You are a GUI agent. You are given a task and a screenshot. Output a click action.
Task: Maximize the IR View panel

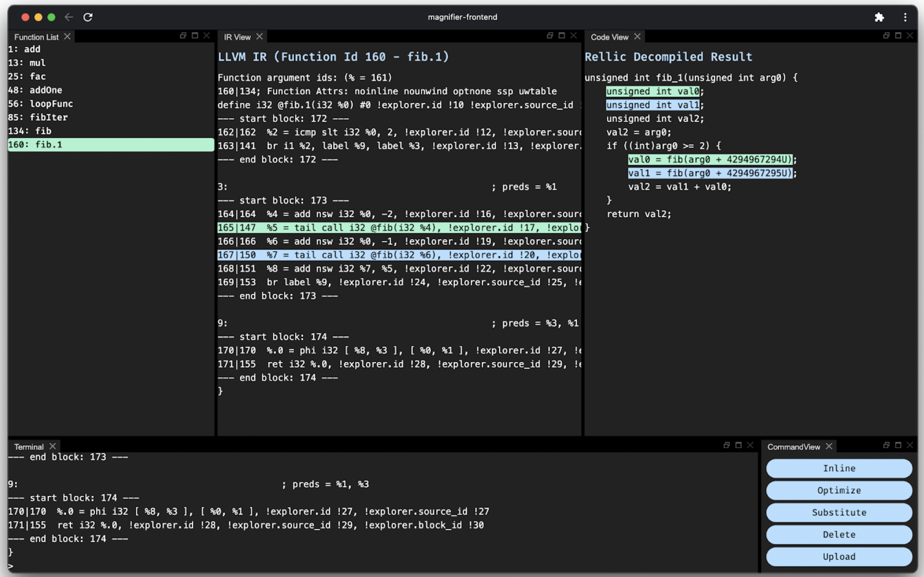562,36
